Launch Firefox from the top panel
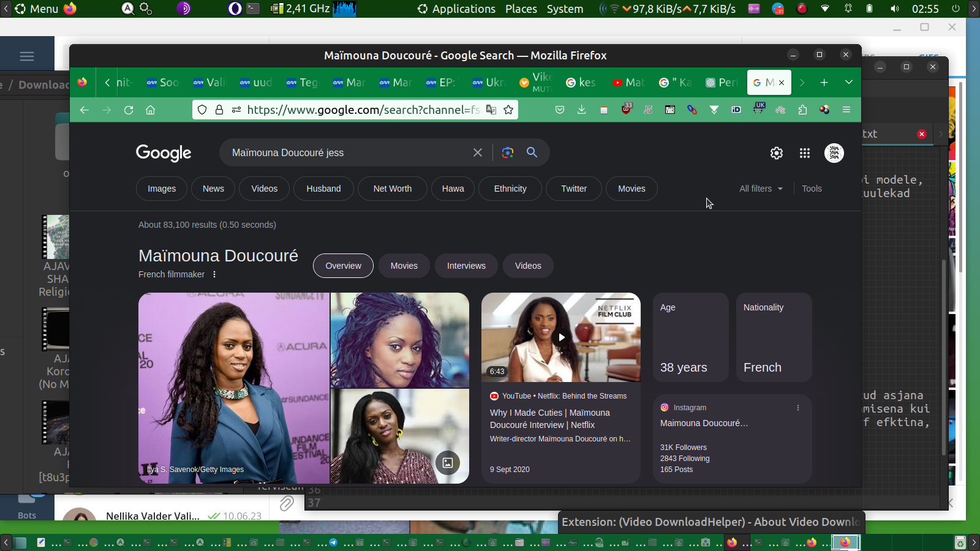Screen dimensions: 980x551 (70, 9)
